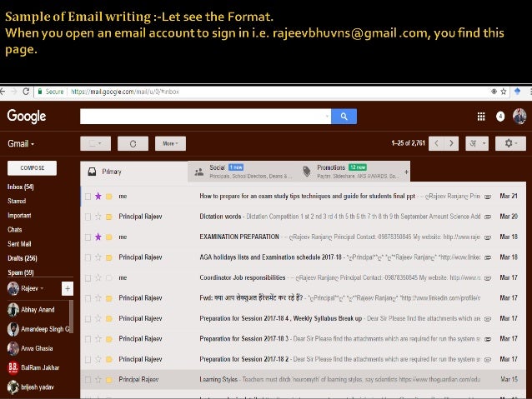Select checkbox for EXAMINATION PREPARATION email
Image resolution: width=532 pixels, height=399 pixels.
point(88,237)
